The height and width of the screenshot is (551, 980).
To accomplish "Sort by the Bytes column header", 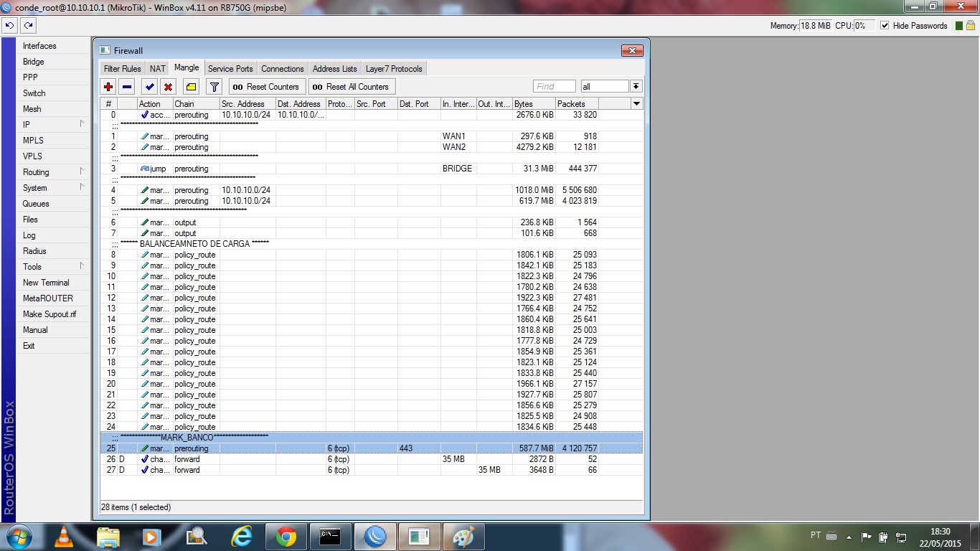I will [534, 104].
